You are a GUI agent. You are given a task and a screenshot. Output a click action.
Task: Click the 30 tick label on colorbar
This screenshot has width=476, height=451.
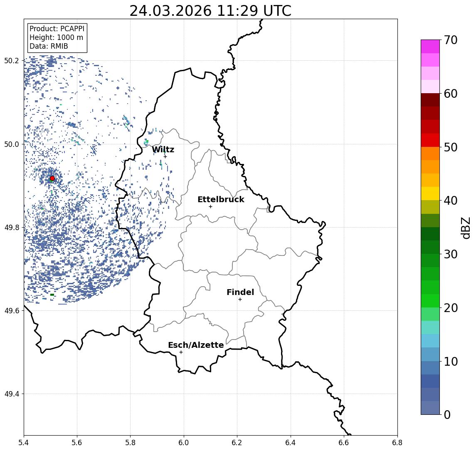click(451, 254)
